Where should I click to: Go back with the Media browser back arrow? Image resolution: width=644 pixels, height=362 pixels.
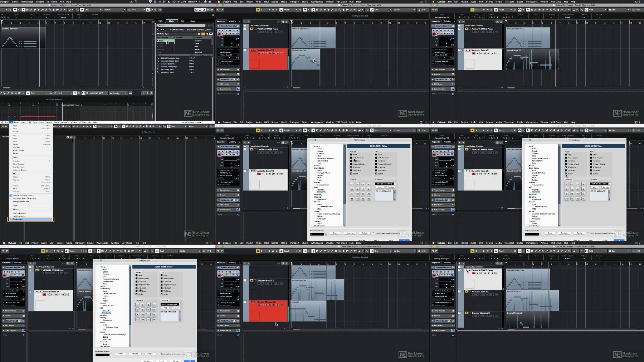click(x=158, y=29)
